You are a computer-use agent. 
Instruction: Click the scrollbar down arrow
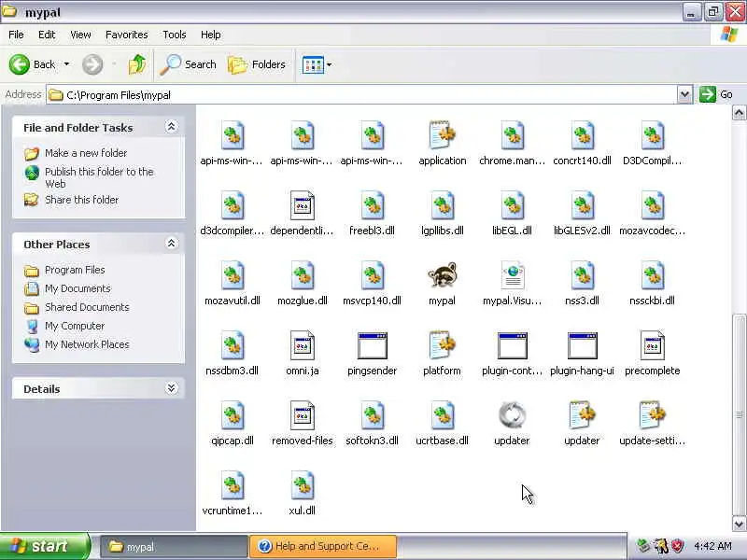click(739, 524)
